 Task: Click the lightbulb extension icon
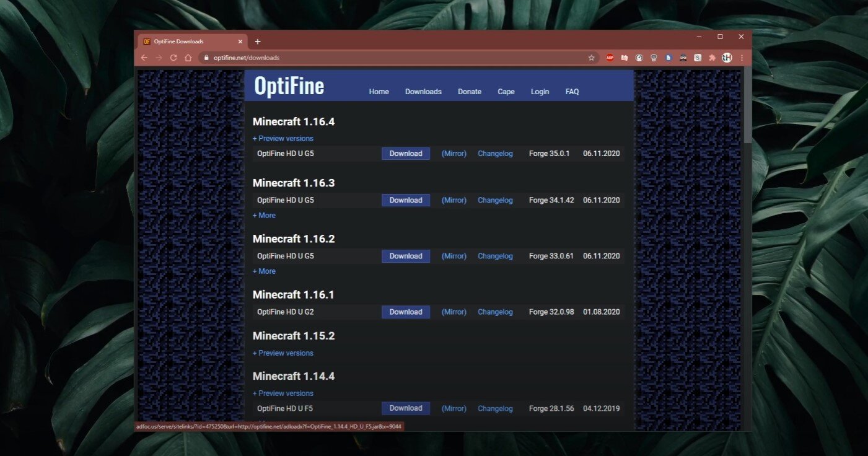[654, 58]
